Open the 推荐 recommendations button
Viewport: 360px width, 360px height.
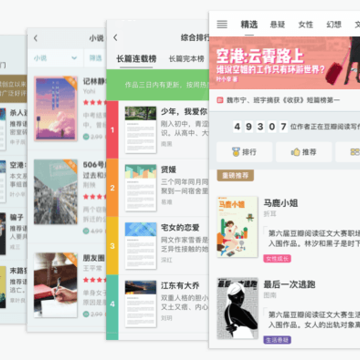tap(304, 152)
